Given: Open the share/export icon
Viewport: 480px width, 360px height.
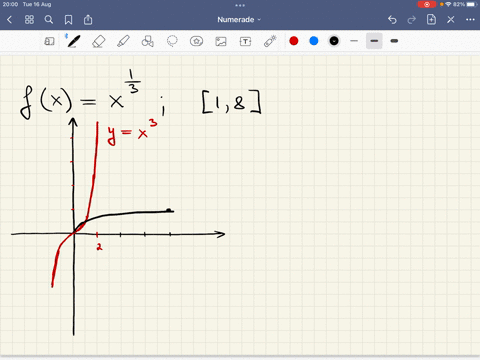Looking at the screenshot, I should pos(88,20).
